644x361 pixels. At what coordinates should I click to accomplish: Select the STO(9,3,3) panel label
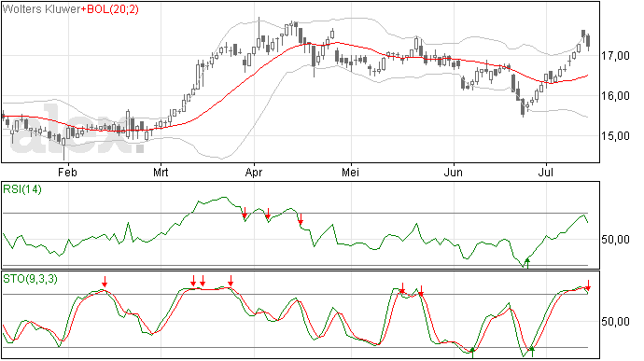tap(30, 279)
